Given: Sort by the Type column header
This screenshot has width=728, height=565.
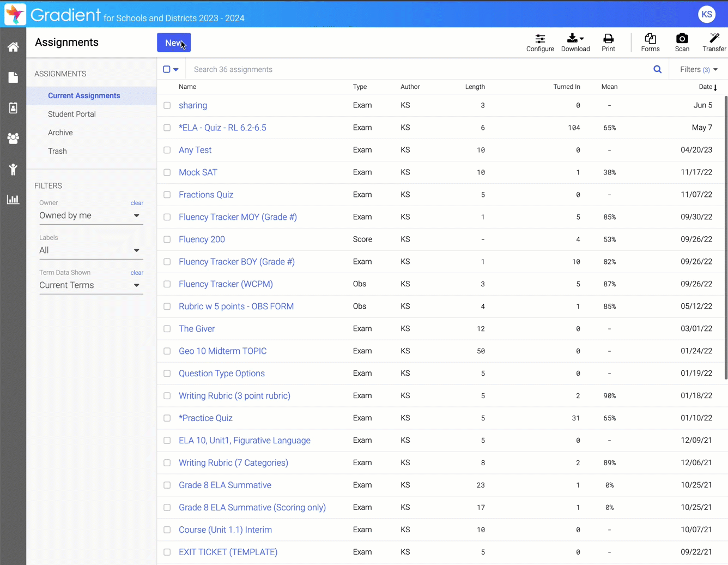Looking at the screenshot, I should coord(360,87).
